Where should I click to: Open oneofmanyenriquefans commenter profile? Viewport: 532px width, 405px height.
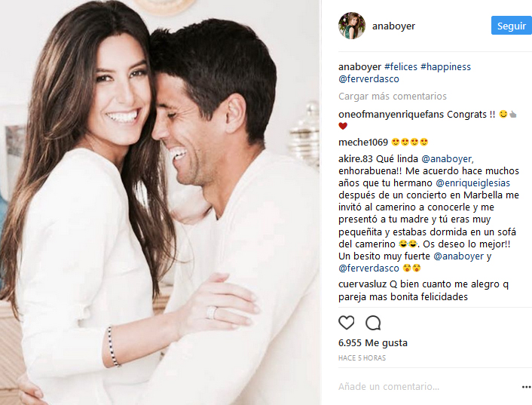(391, 115)
